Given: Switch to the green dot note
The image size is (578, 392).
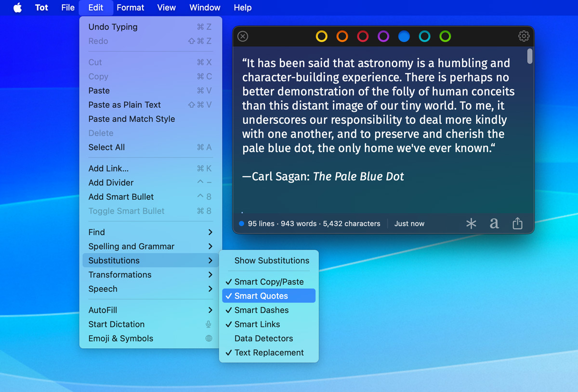Looking at the screenshot, I should pos(445,36).
